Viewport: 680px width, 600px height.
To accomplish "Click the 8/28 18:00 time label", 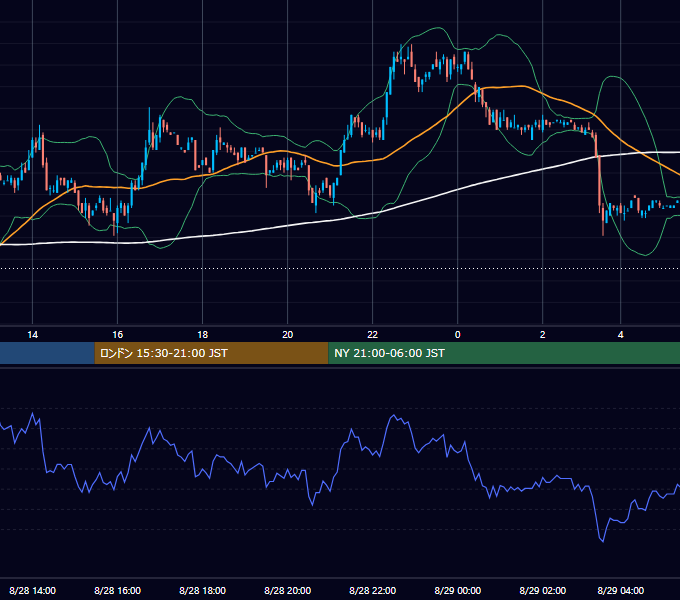I will (x=203, y=590).
